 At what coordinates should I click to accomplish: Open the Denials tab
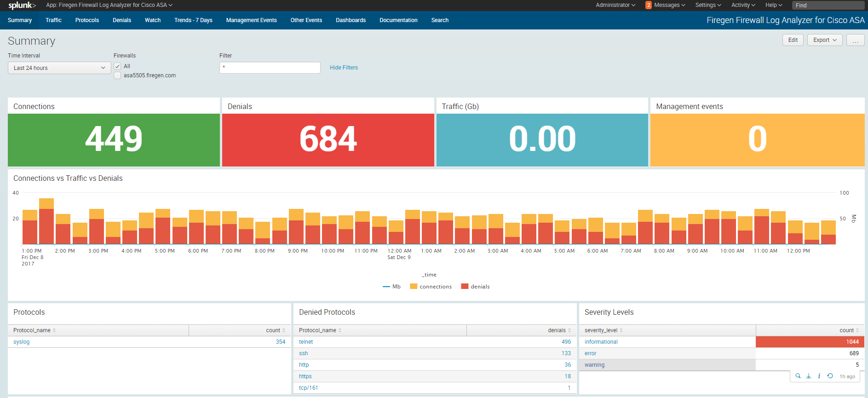point(122,20)
